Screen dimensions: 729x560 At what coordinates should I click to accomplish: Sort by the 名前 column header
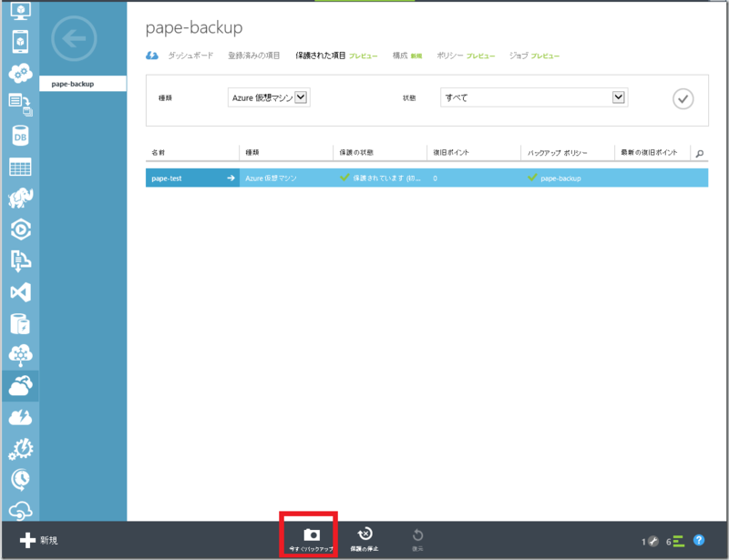pos(158,152)
